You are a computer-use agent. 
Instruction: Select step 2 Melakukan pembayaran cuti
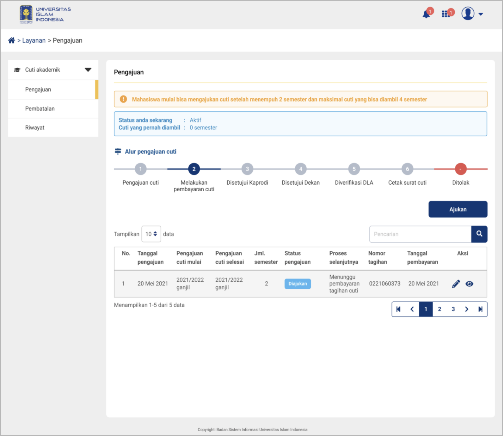click(x=194, y=169)
